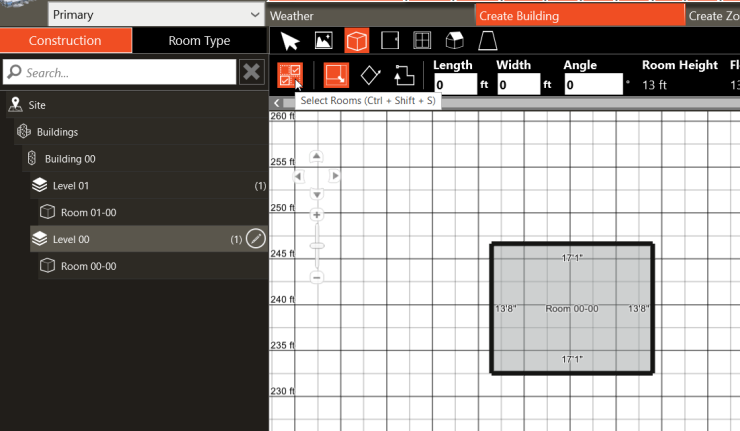Select the roof house tool icon

(x=454, y=41)
